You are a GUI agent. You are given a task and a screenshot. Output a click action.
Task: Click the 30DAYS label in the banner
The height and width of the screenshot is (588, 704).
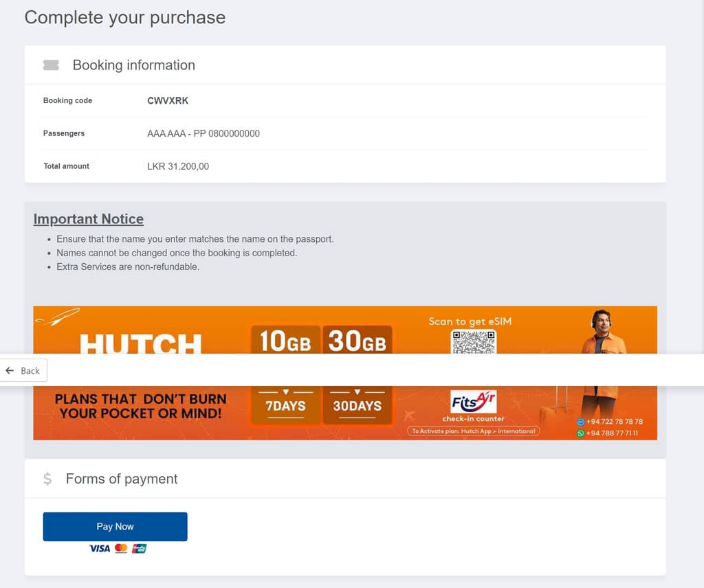357,406
